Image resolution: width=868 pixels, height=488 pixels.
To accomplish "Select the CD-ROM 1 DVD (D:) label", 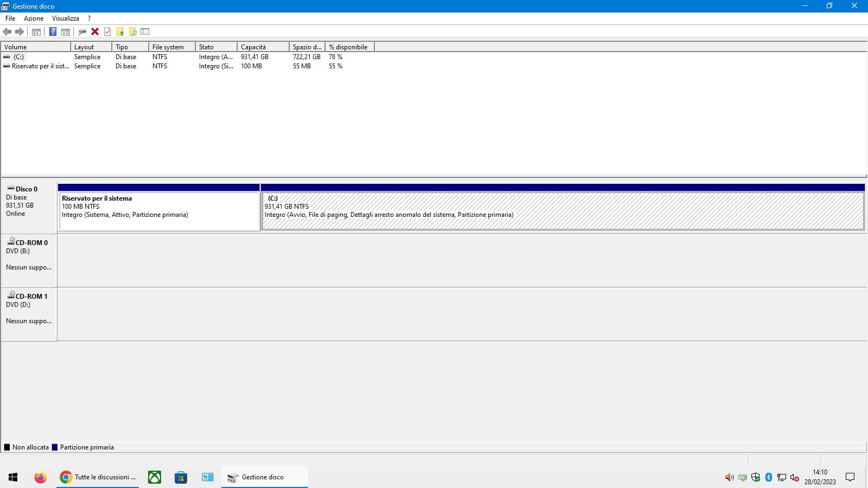I will pyautogui.click(x=29, y=314).
